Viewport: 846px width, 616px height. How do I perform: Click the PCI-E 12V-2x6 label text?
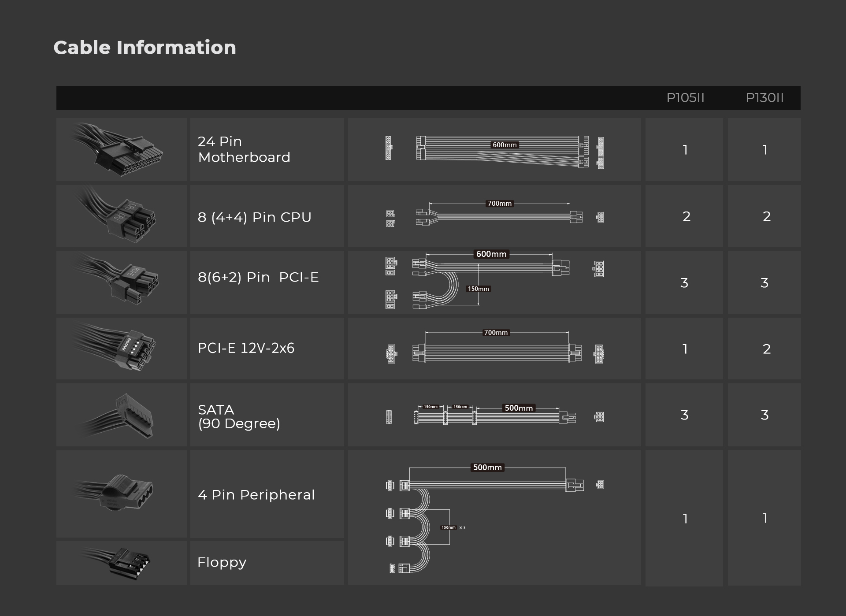pyautogui.click(x=246, y=348)
